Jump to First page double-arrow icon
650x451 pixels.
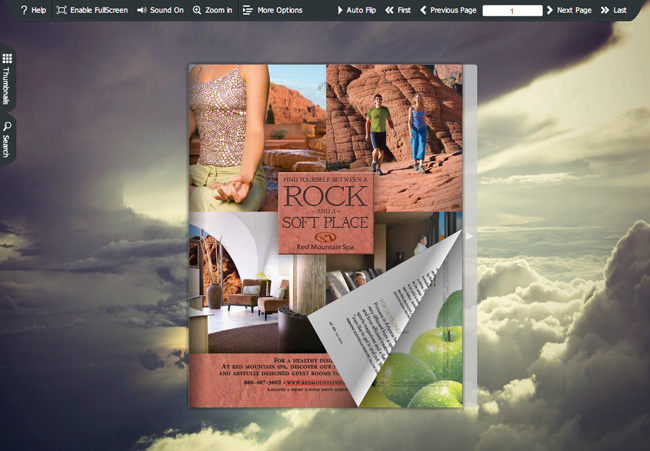coord(389,10)
